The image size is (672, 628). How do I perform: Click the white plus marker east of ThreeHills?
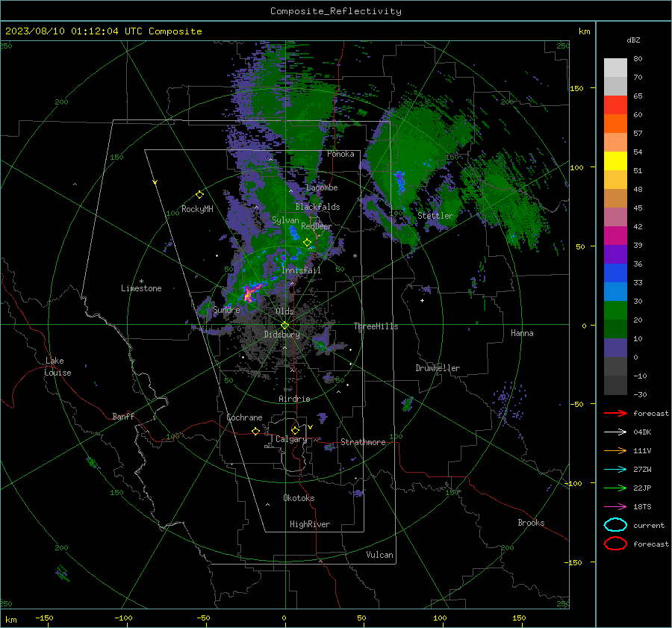coord(422,300)
